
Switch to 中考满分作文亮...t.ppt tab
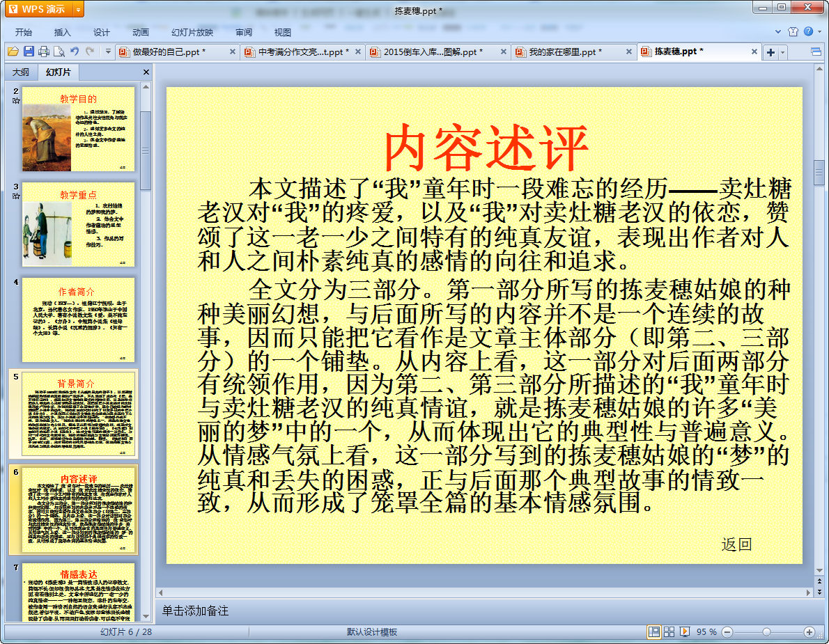pos(304,52)
